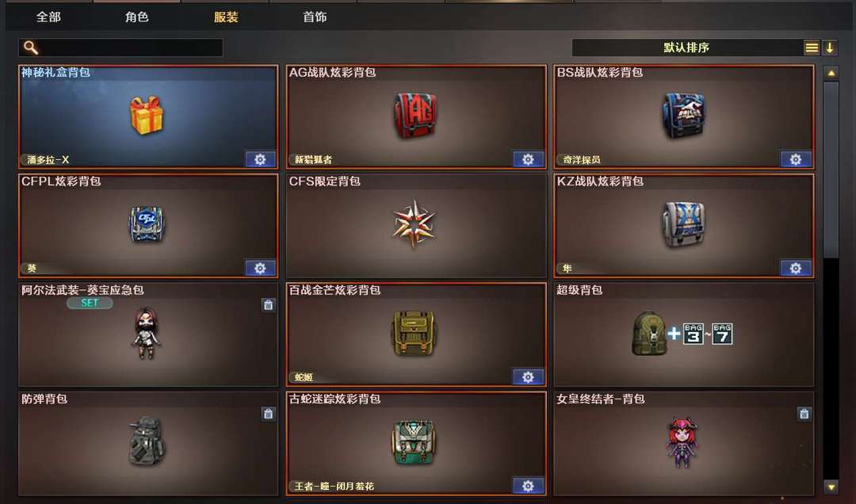Viewport: 856px width, 504px height.
Task: Click trash icon on 女皇终结者-背包 card
Action: [x=804, y=414]
